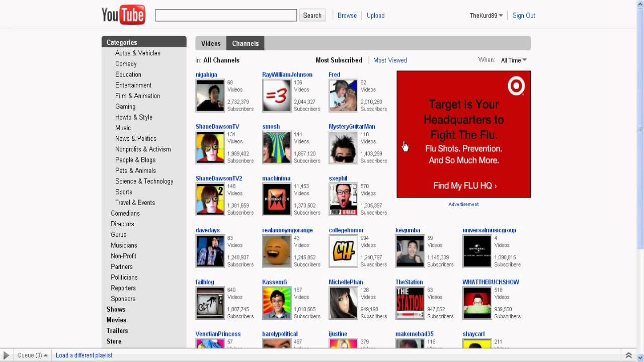Open failblog channel thumbnail
Viewport: 644px width, 362px height.
210,303
